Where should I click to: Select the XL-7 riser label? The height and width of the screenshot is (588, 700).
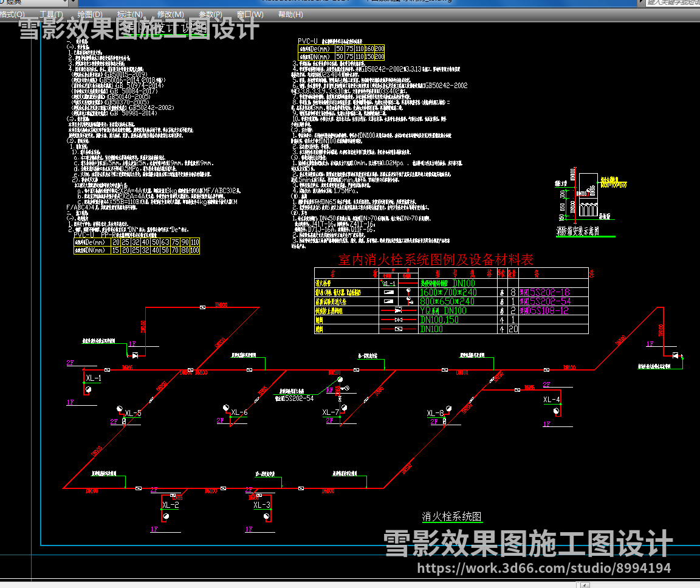[x=331, y=413]
